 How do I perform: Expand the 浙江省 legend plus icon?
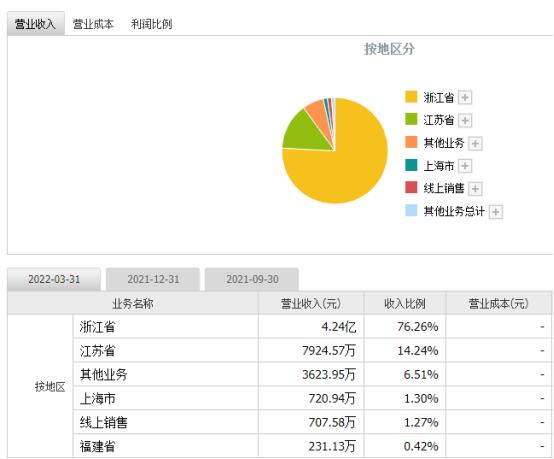[465, 98]
